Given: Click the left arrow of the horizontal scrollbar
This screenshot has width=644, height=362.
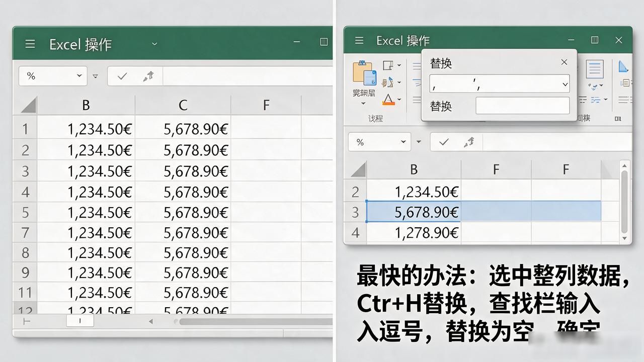Looking at the screenshot, I should pos(150,321).
